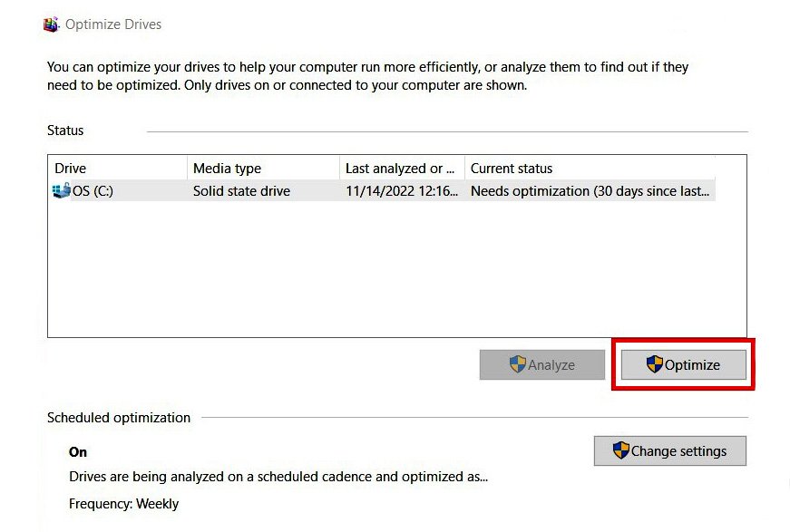The width and height of the screenshot is (790, 532).
Task: Click the Solid state drive cell
Action: coord(241,191)
